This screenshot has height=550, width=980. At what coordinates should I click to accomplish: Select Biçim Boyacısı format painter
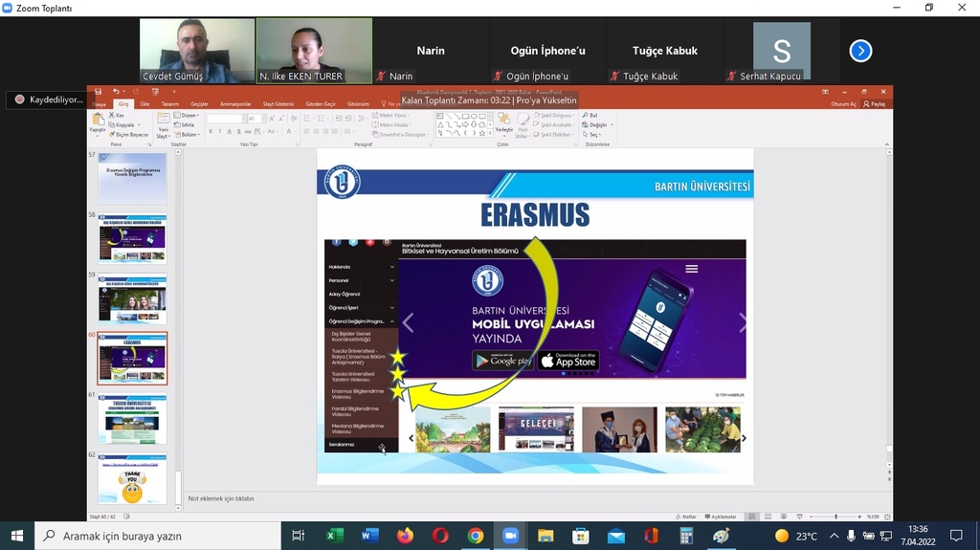click(129, 134)
